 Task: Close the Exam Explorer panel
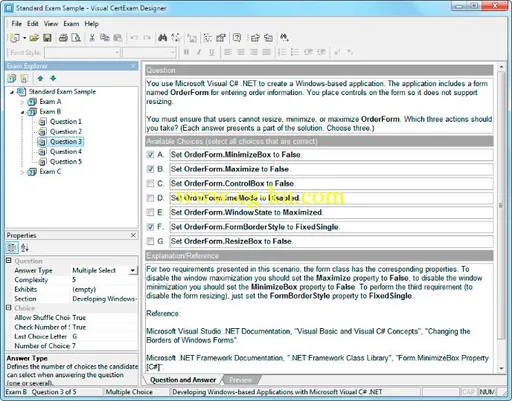[x=133, y=66]
